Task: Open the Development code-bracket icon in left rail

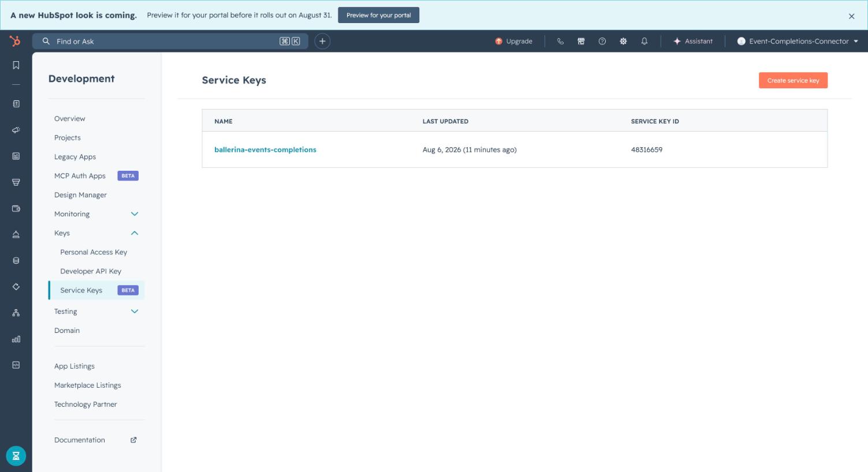Action: click(x=16, y=365)
